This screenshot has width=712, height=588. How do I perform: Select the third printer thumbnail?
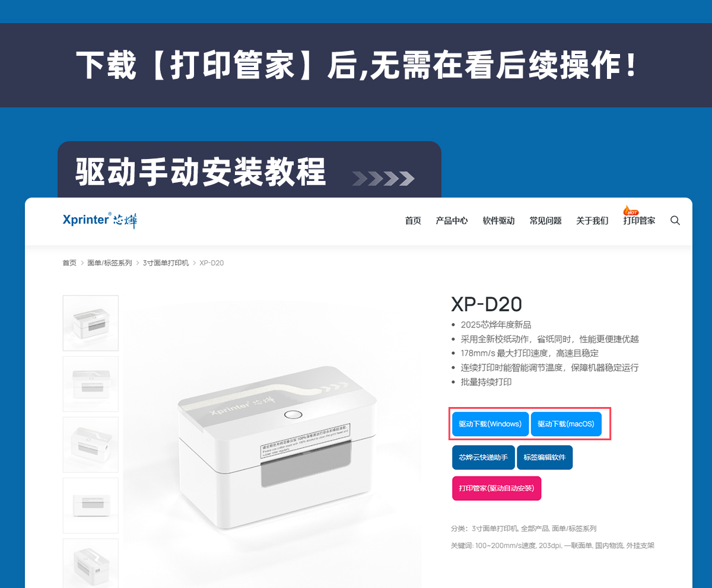[91, 444]
